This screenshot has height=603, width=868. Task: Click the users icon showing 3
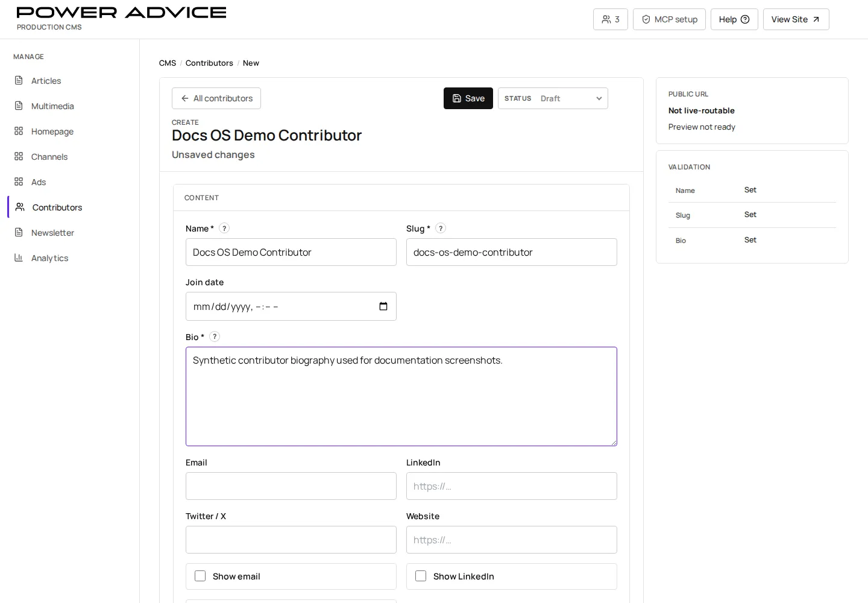click(606, 19)
